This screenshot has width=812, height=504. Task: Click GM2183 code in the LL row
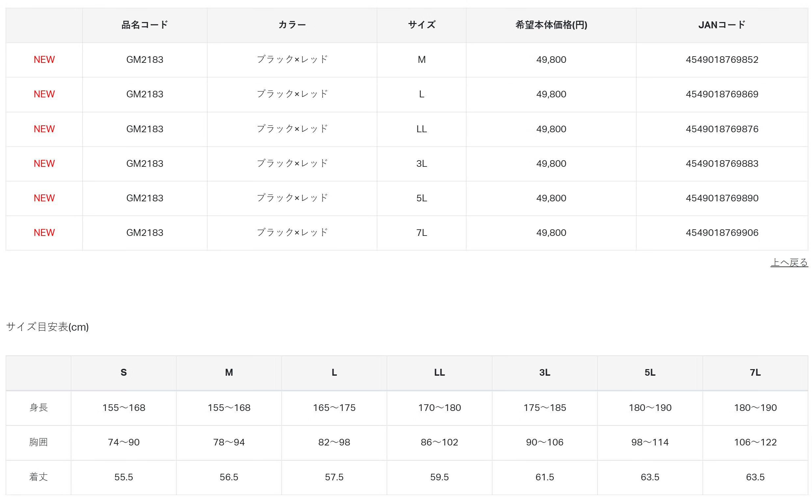click(x=145, y=129)
